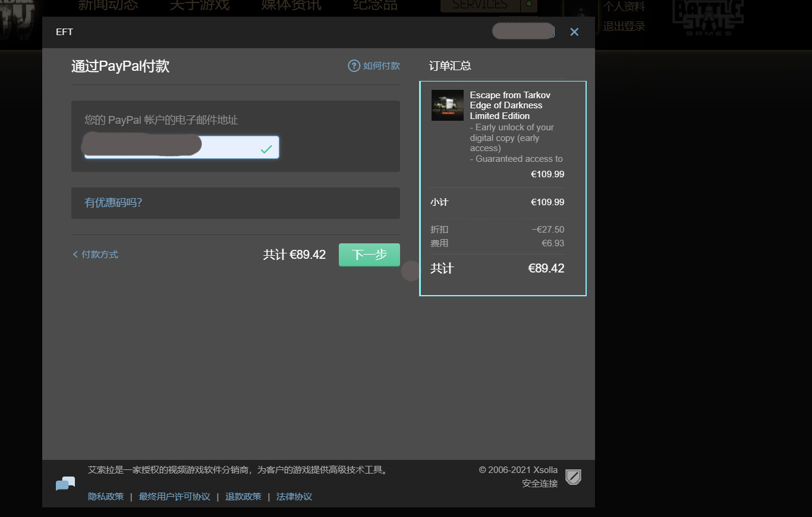This screenshot has height=517, width=812.
Task: Open the chat support bubble icon
Action: pos(65,484)
